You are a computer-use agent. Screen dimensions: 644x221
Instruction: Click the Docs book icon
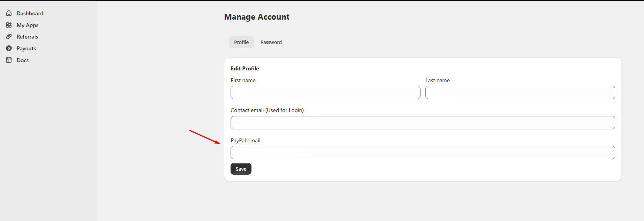coord(9,60)
